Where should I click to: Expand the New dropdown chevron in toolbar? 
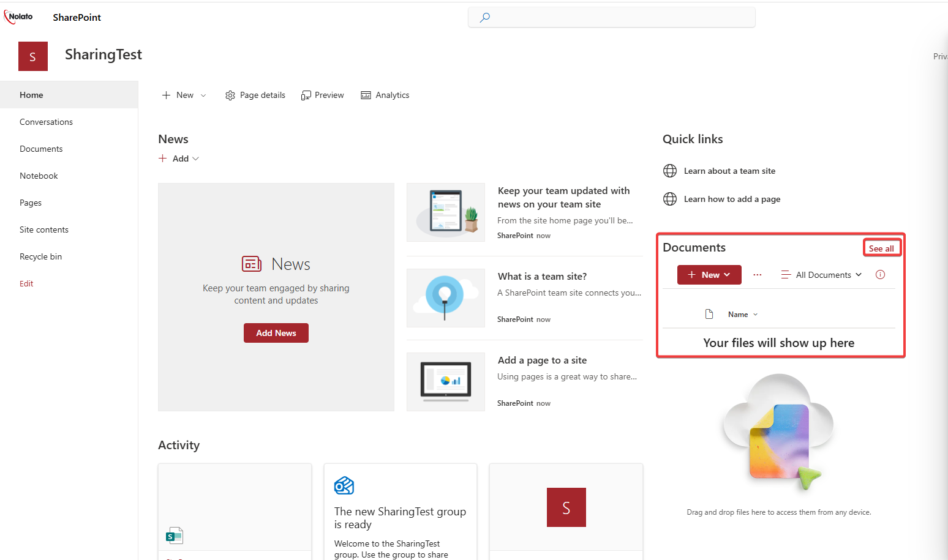(203, 95)
